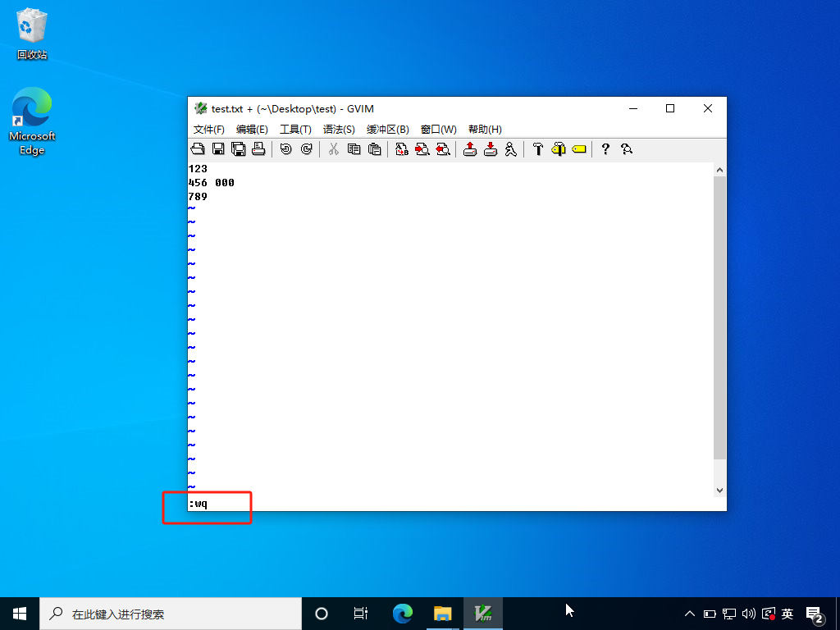This screenshot has width=840, height=630.
Task: Save the current file via toolbar
Action: pyautogui.click(x=218, y=149)
